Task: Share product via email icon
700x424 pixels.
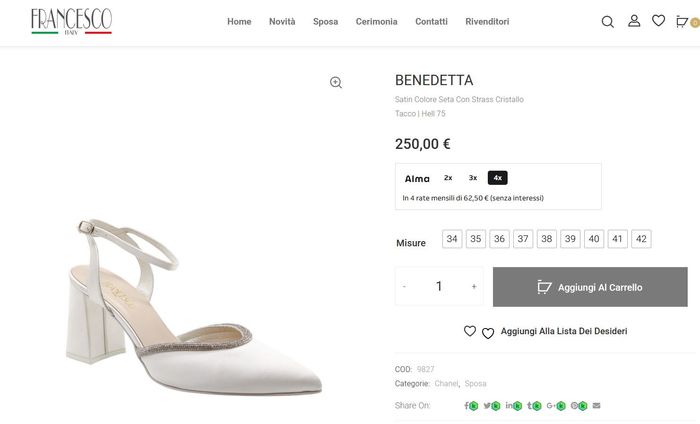Action: click(x=597, y=405)
